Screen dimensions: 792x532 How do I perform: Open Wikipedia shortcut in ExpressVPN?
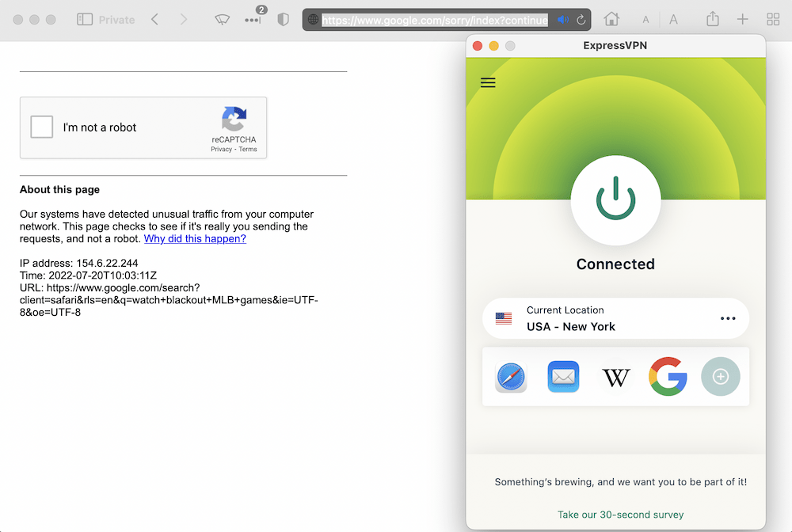pyautogui.click(x=615, y=377)
